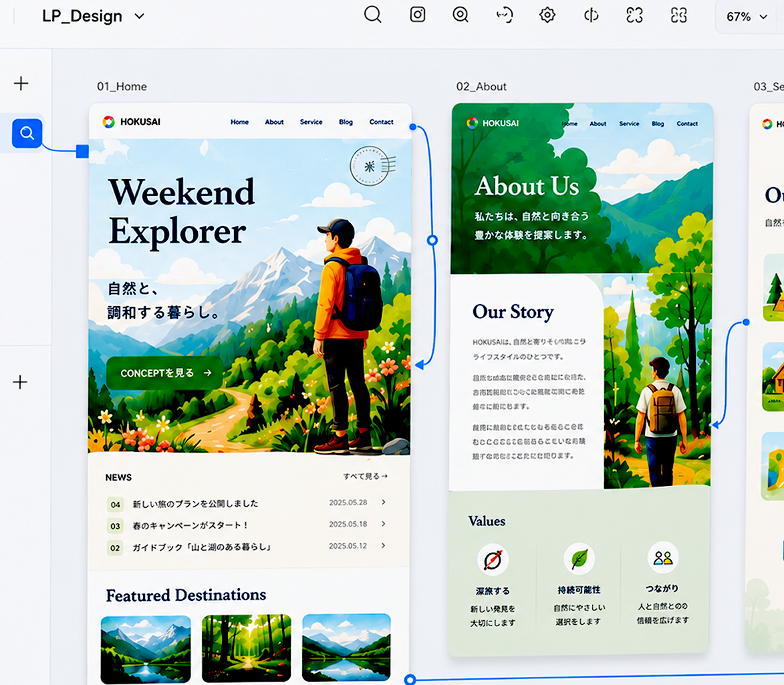Click the green leaf icon above 持続可能性

click(x=579, y=559)
